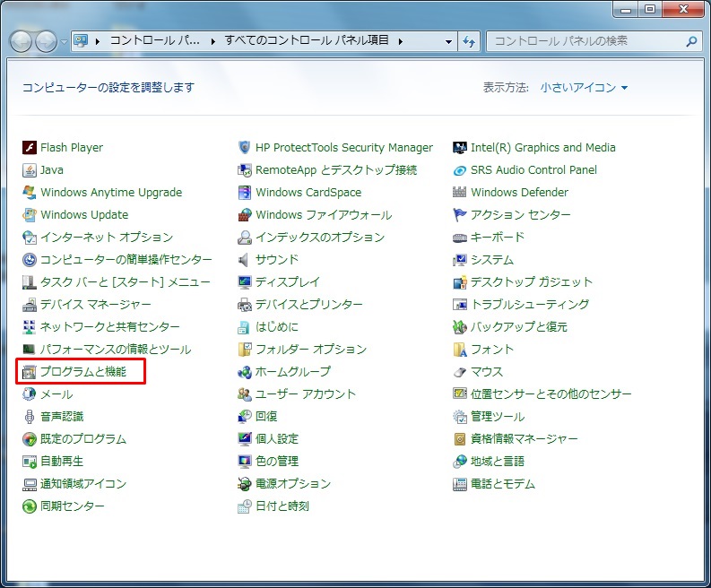Open the 日付と時刻 clock icon
The image size is (711, 588).
tap(245, 506)
